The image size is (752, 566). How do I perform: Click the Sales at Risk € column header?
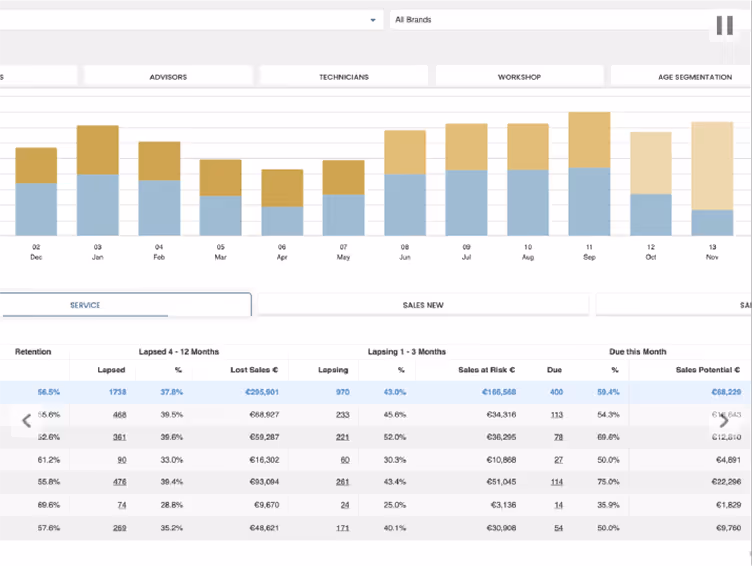[x=486, y=370]
